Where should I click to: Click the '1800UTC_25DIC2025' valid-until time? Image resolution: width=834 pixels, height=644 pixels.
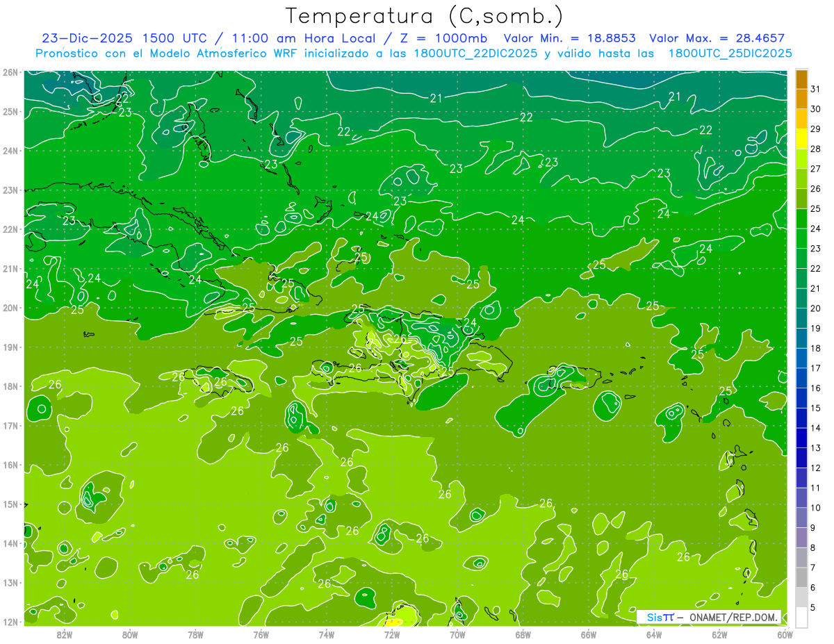tap(730, 53)
